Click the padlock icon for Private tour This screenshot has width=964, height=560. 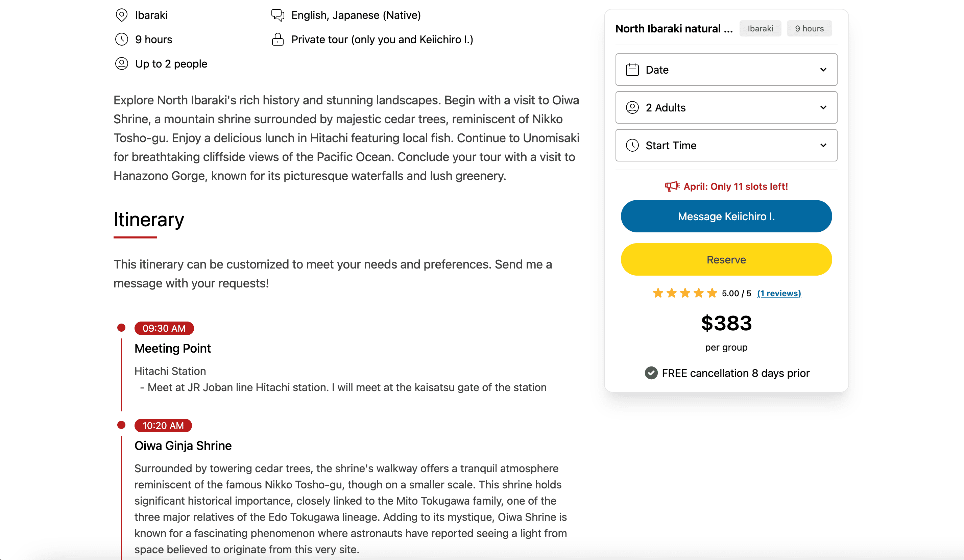(278, 40)
